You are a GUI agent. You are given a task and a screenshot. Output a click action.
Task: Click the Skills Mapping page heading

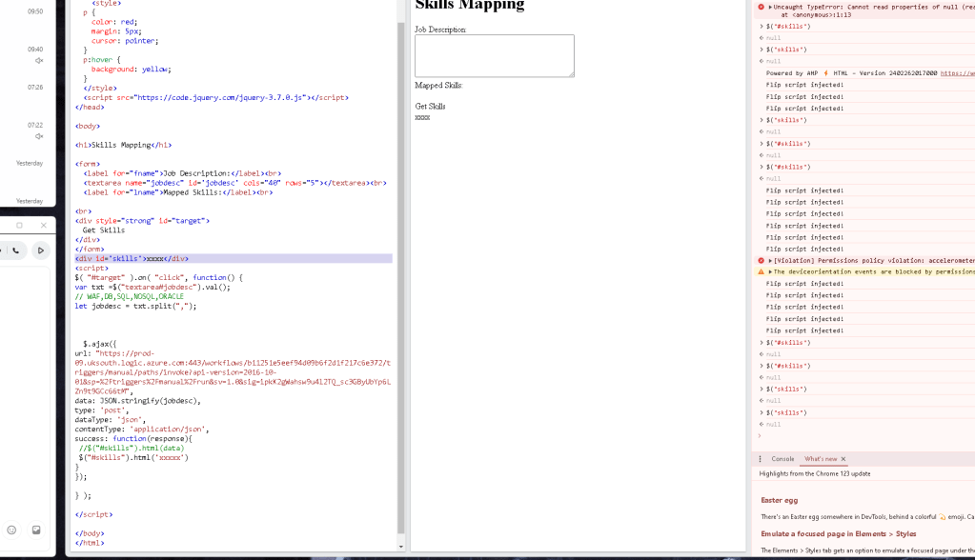coord(470,5)
